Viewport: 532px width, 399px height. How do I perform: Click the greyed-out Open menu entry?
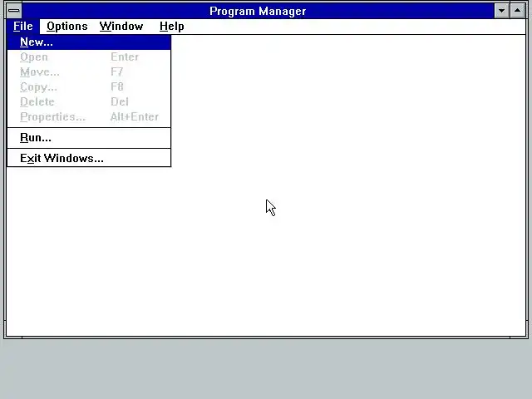(89, 57)
